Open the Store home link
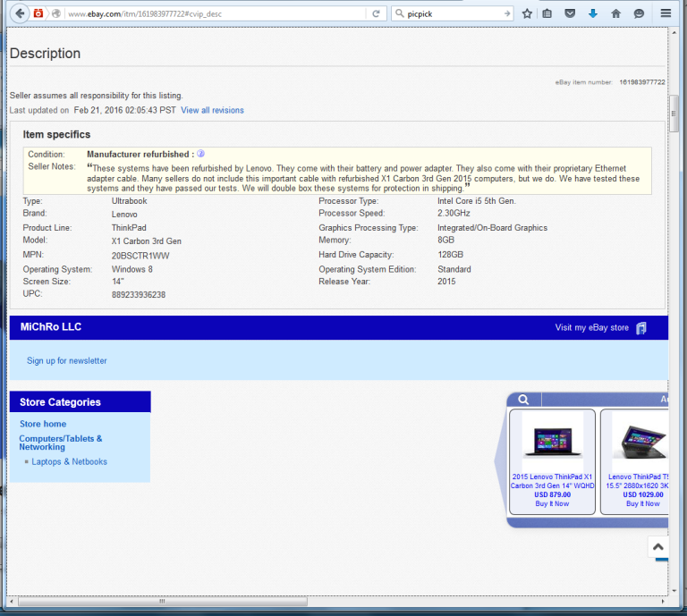The height and width of the screenshot is (616, 687). coord(43,424)
